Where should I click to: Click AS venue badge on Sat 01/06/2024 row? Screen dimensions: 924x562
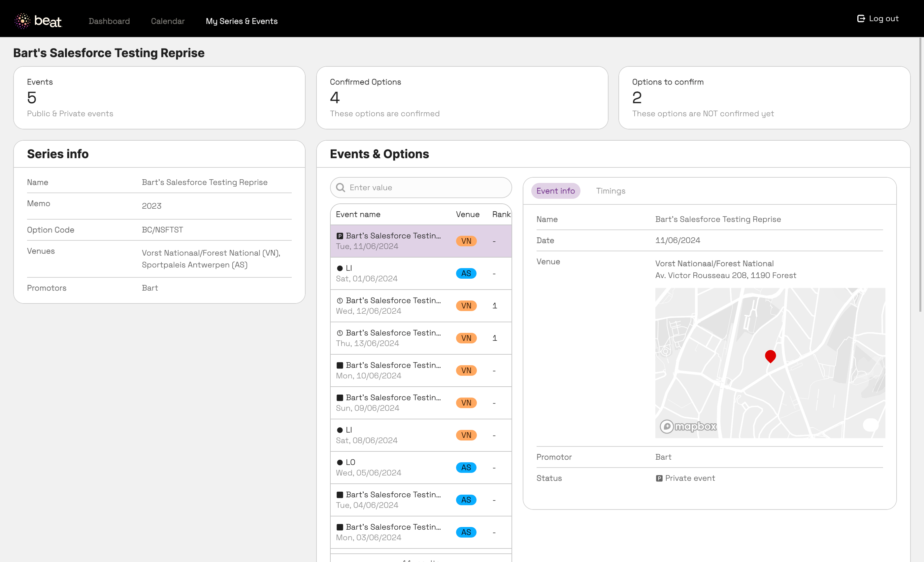[466, 273]
